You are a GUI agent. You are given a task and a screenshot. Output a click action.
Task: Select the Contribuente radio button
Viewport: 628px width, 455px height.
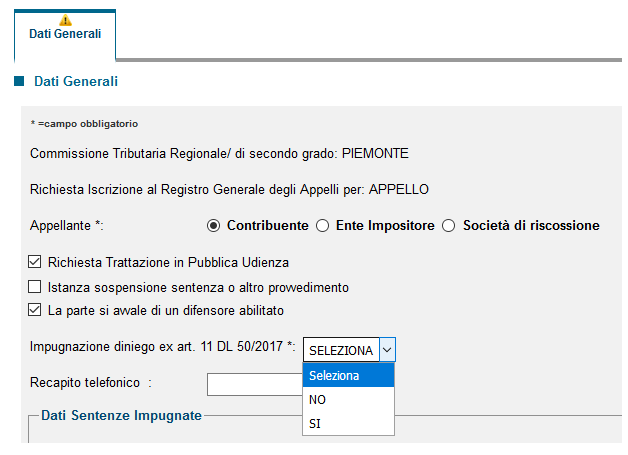pyautogui.click(x=213, y=226)
